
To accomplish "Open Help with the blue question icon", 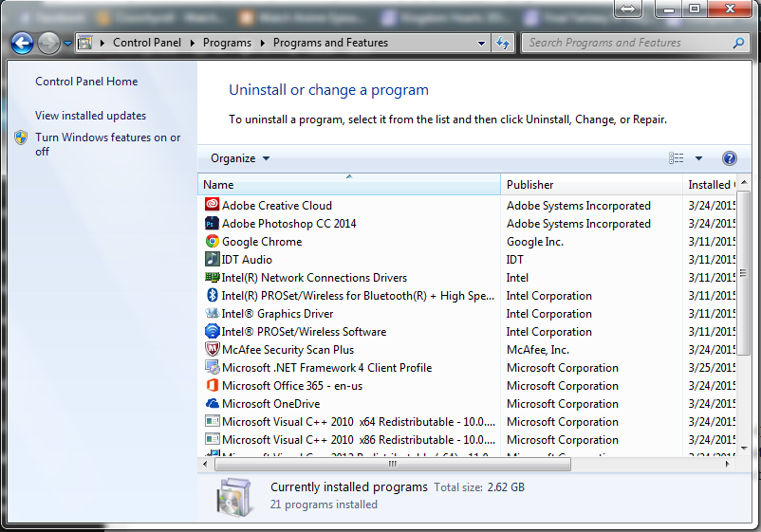I will point(729,158).
